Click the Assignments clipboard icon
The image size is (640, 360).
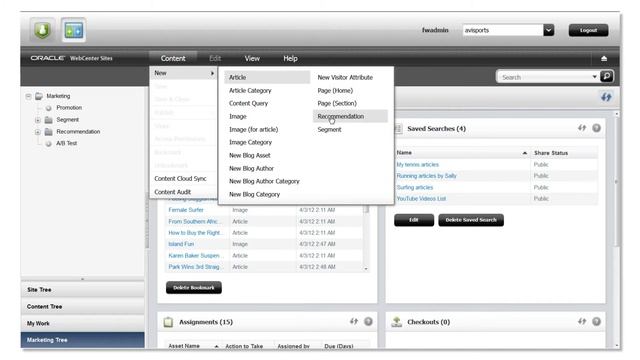168,322
